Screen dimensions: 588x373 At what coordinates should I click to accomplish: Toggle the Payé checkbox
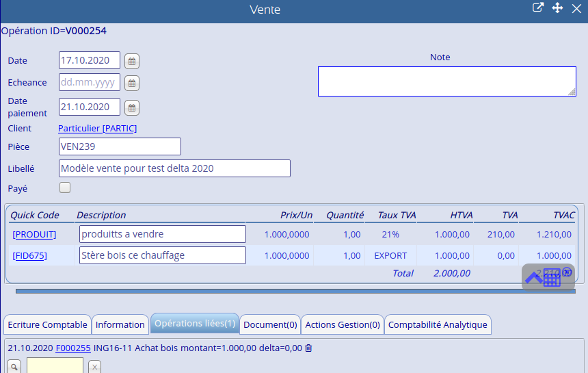click(x=65, y=188)
